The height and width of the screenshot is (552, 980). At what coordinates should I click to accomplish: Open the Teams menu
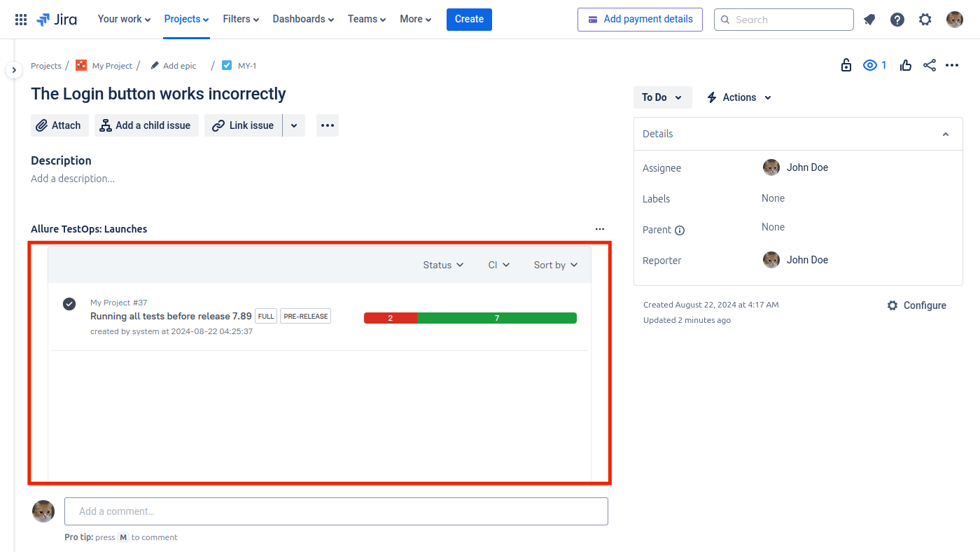(367, 19)
